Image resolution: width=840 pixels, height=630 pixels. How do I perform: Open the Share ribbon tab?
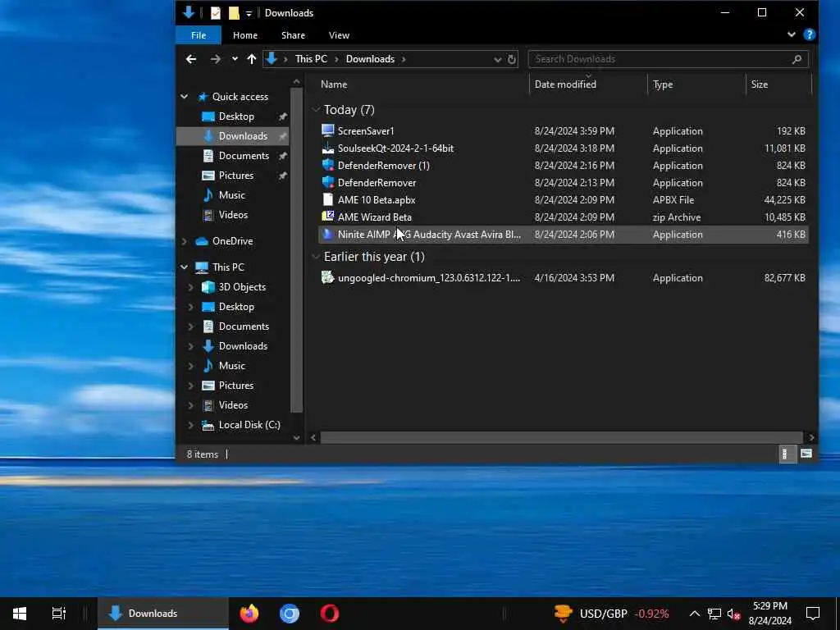point(293,35)
